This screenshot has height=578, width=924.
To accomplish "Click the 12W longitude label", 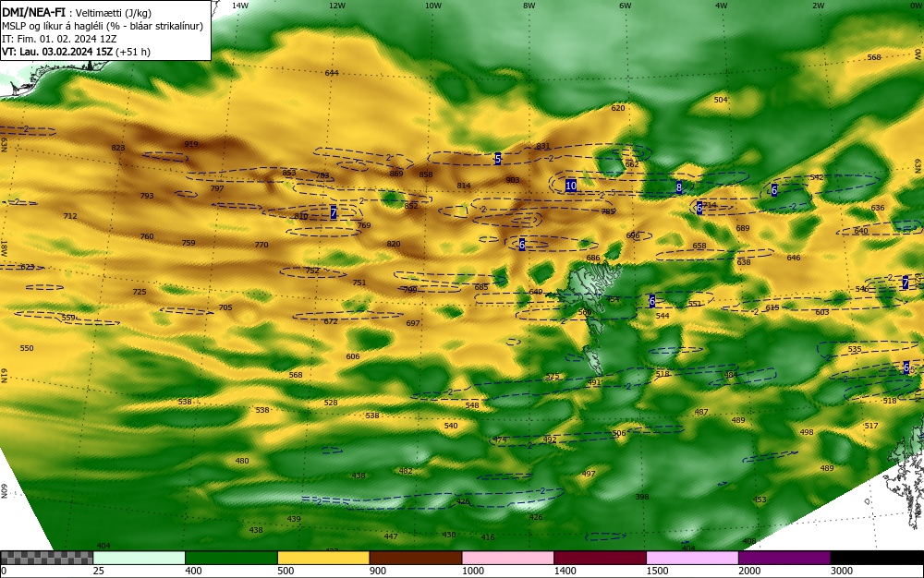I will pyautogui.click(x=336, y=6).
